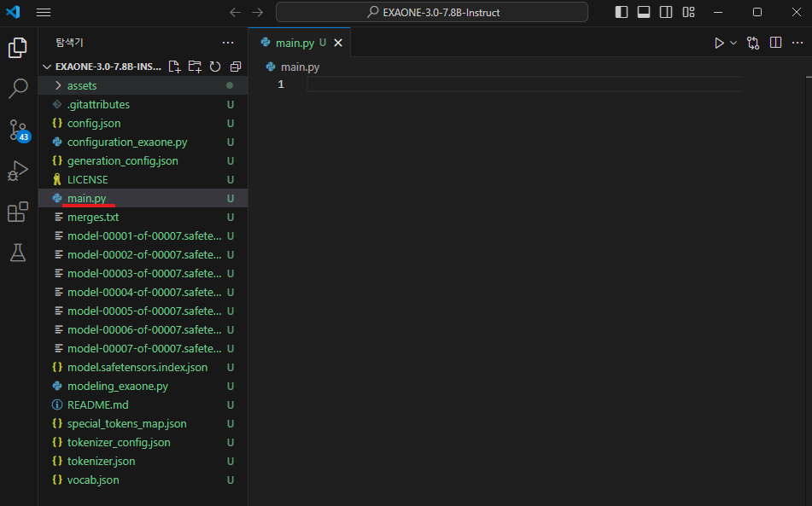812x506 pixels.
Task: Split the editor to the right
Action: click(776, 43)
